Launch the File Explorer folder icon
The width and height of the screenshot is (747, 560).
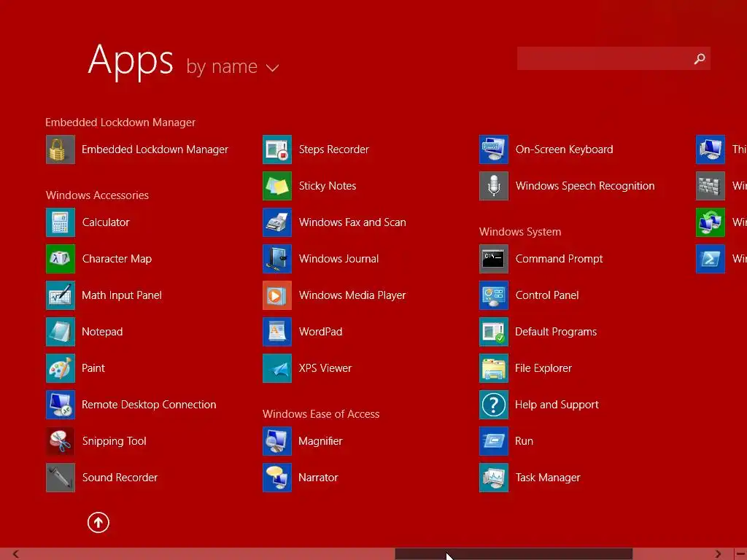pos(494,368)
